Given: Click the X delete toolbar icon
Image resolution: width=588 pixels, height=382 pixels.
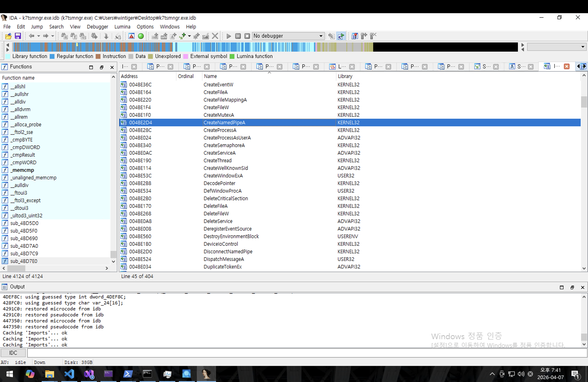Looking at the screenshot, I should click(x=215, y=36).
